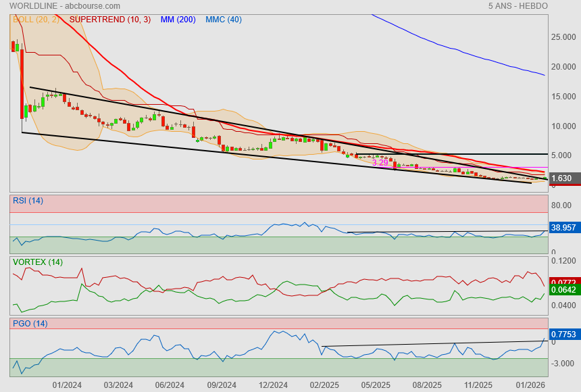The height and width of the screenshot is (392, 581).
Task: Click the MM (200) moving average label
Action: (178, 20)
